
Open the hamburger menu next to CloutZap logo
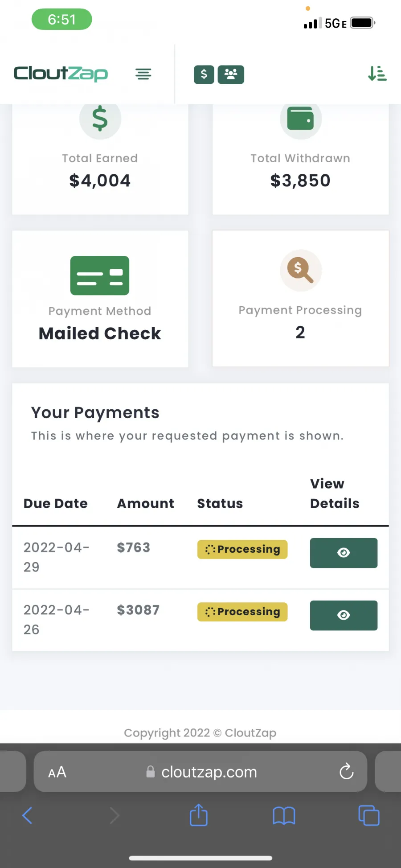click(143, 74)
